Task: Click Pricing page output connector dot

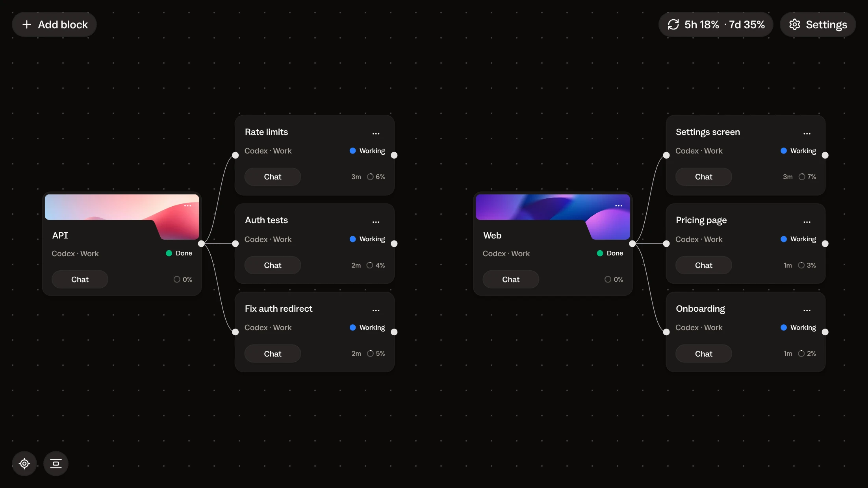Action: tap(825, 244)
